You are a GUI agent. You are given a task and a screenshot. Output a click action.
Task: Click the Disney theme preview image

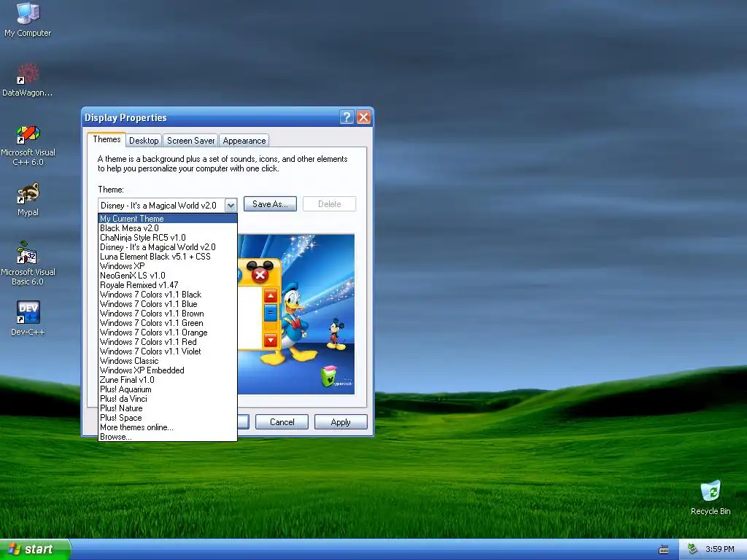[x=296, y=314]
